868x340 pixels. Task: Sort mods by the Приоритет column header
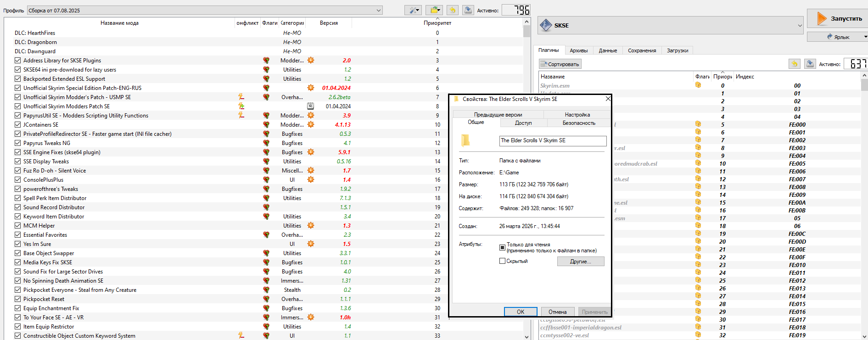point(437,22)
